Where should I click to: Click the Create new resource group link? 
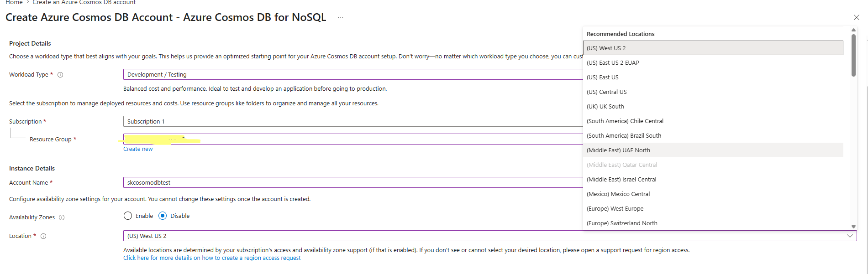click(x=138, y=149)
